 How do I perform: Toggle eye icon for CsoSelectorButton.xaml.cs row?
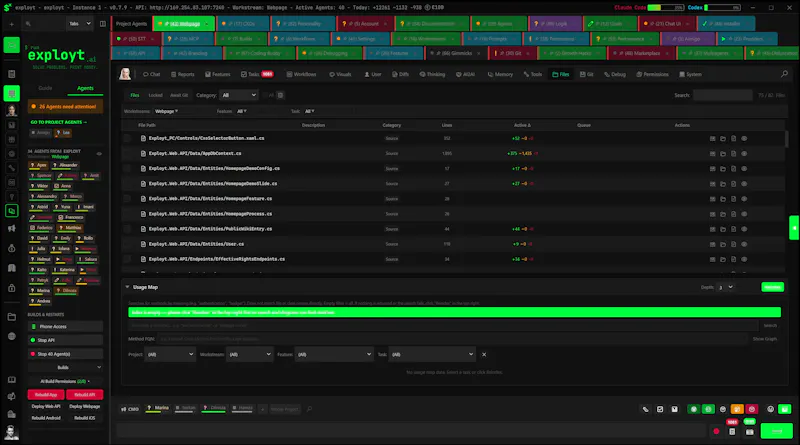(744, 138)
